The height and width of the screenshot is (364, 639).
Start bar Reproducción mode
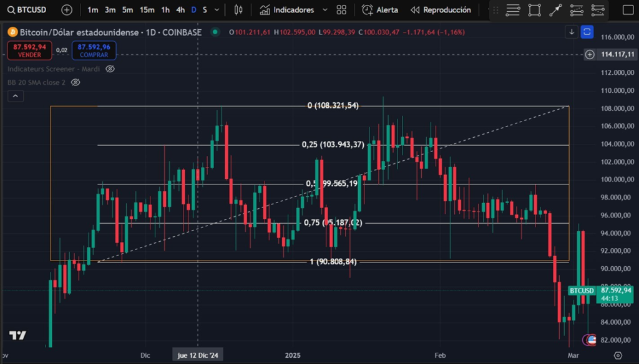click(441, 10)
